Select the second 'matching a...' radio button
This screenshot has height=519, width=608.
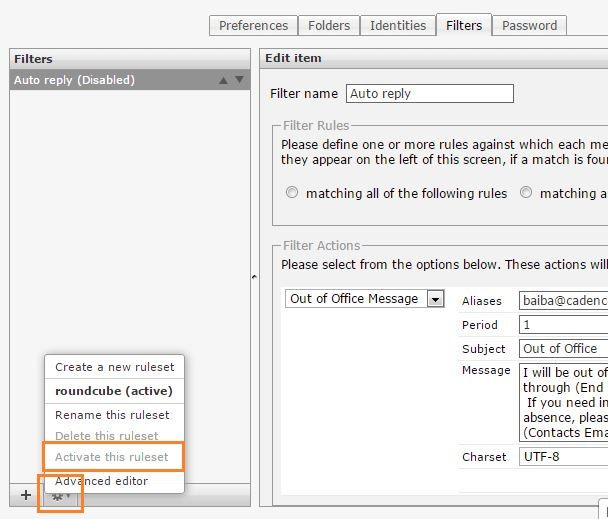pyautogui.click(x=526, y=193)
